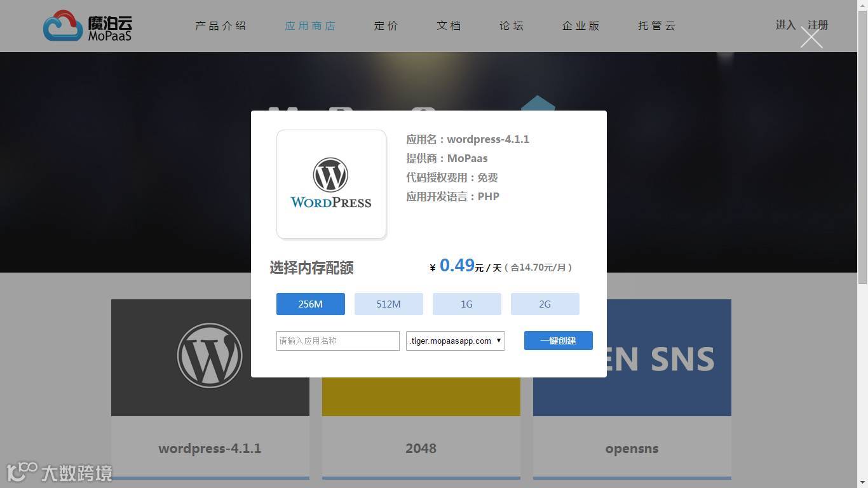Select the 256M memory quota

(x=311, y=304)
